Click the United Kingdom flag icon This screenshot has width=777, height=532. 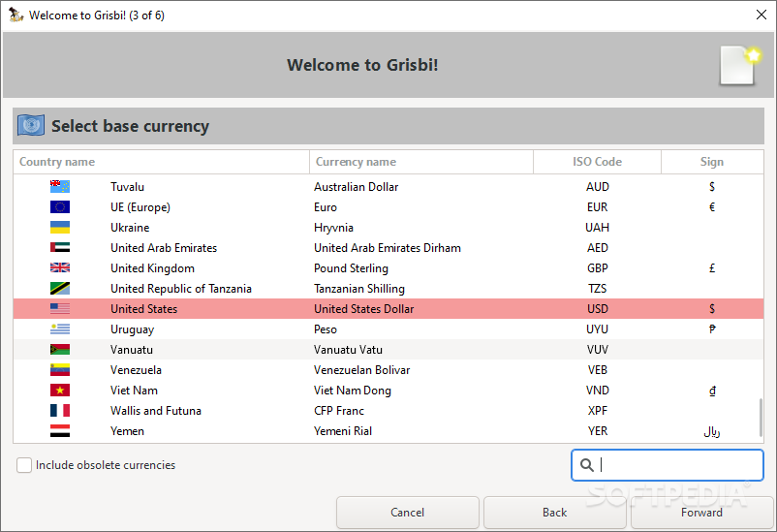[x=60, y=267]
